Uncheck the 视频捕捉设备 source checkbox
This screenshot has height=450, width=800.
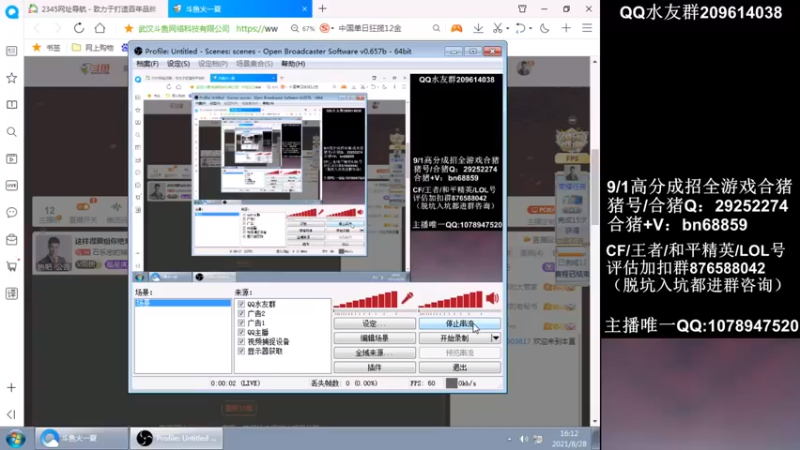click(x=241, y=341)
